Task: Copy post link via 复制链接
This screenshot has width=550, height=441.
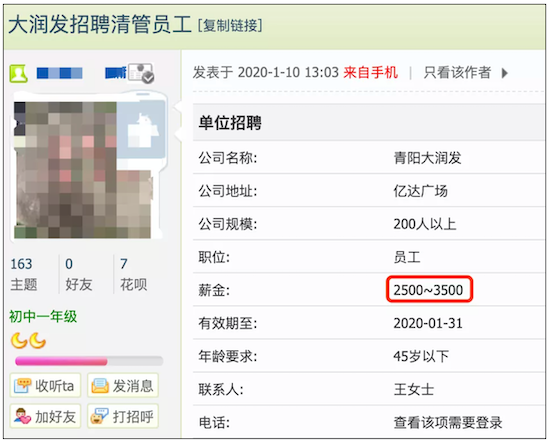Action: coord(230,25)
